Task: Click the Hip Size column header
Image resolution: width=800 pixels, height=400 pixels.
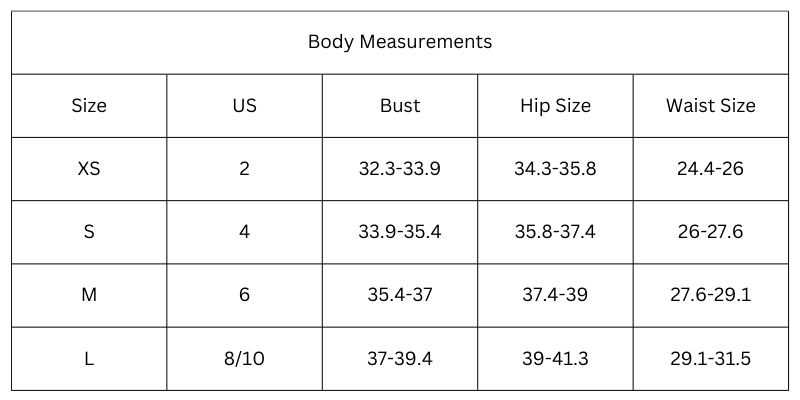Action: pyautogui.click(x=555, y=105)
